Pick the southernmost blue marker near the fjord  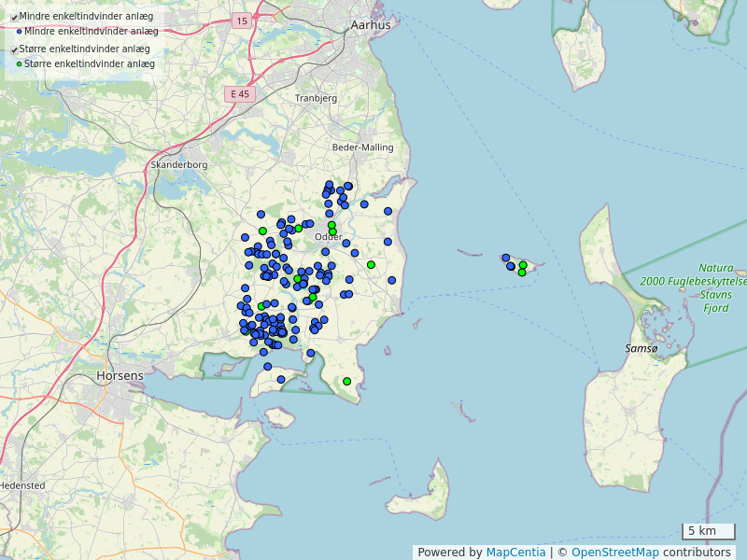pos(280,379)
